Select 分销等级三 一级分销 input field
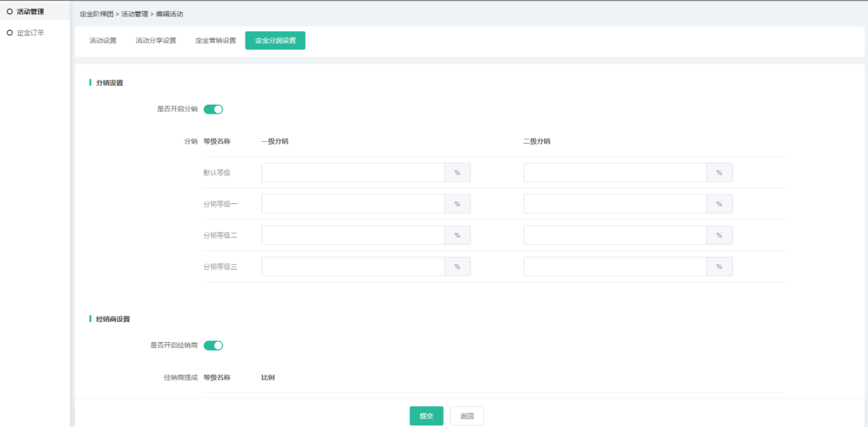868x427 pixels. point(353,267)
